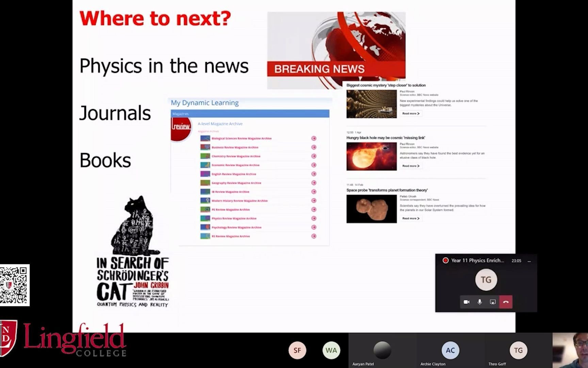Select participant WA avatar
This screenshot has width=588, height=368.
tap(331, 350)
